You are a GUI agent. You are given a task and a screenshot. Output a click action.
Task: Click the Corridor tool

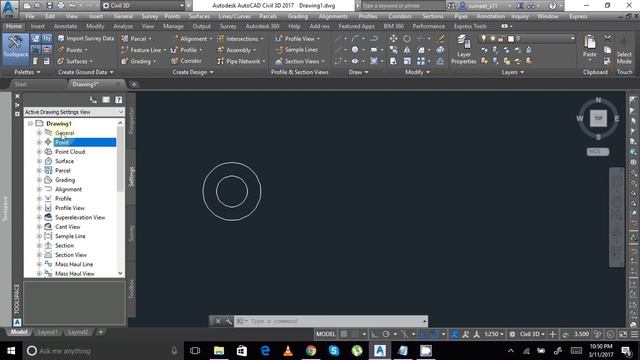click(186, 61)
